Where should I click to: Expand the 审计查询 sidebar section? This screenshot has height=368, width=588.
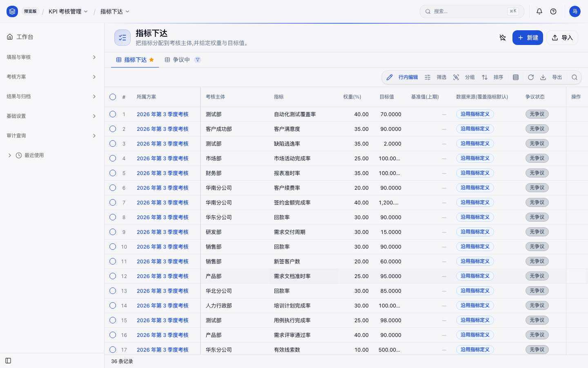click(52, 136)
